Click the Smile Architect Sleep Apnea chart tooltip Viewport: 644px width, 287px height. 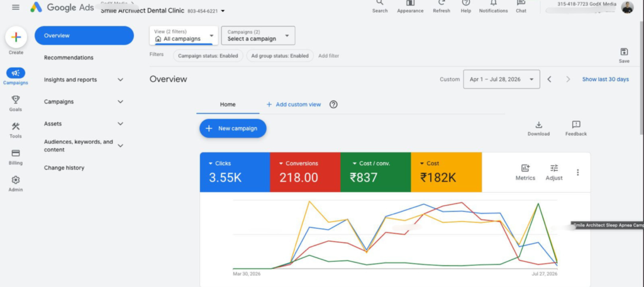click(x=608, y=225)
